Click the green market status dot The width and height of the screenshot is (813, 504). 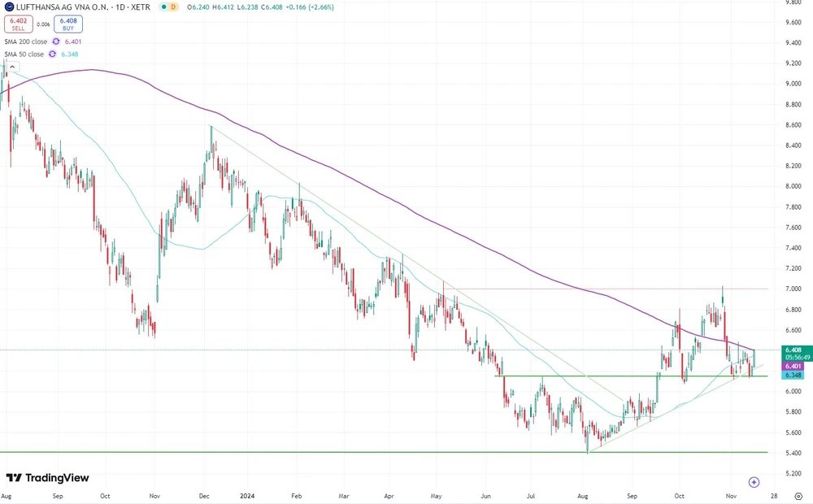(164, 7)
